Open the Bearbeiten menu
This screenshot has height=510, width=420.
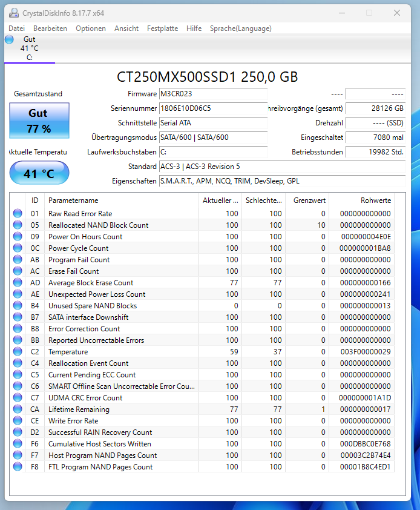[x=50, y=28]
